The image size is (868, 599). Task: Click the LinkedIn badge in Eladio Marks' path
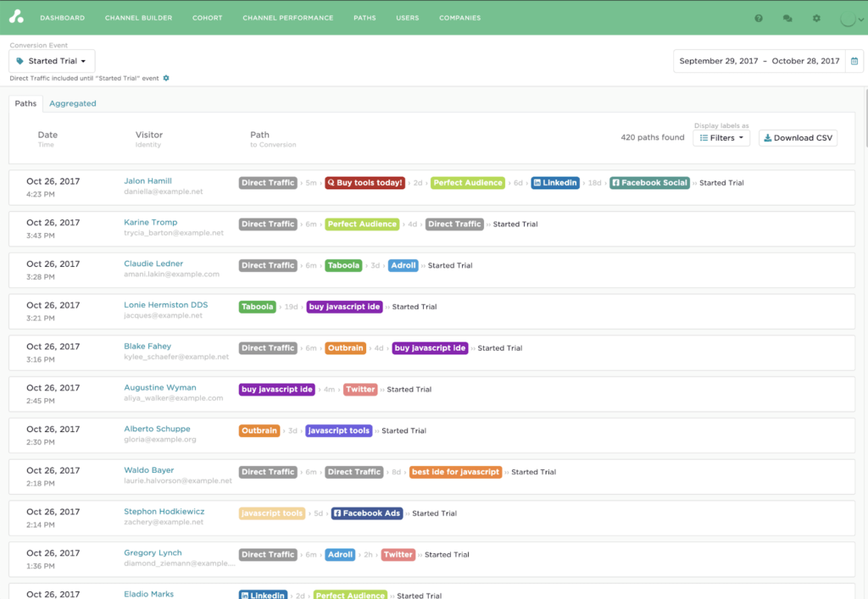(x=262, y=595)
